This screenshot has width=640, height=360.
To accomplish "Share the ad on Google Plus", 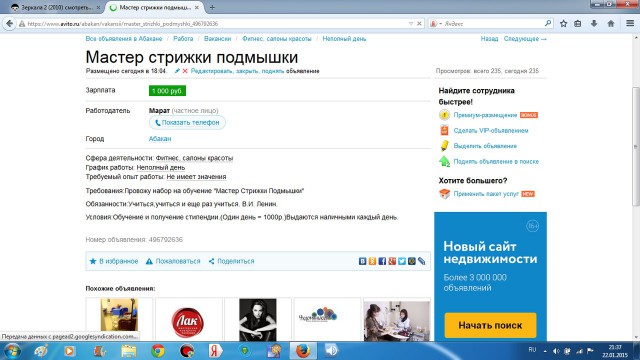I will click(392, 261).
